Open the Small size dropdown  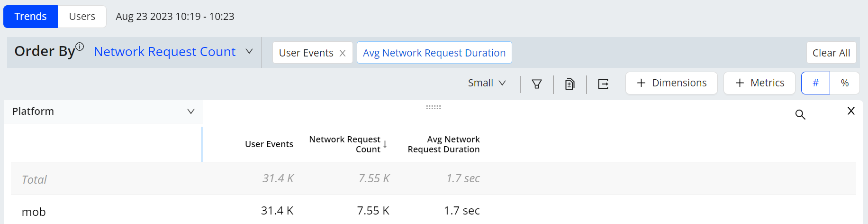[487, 83]
